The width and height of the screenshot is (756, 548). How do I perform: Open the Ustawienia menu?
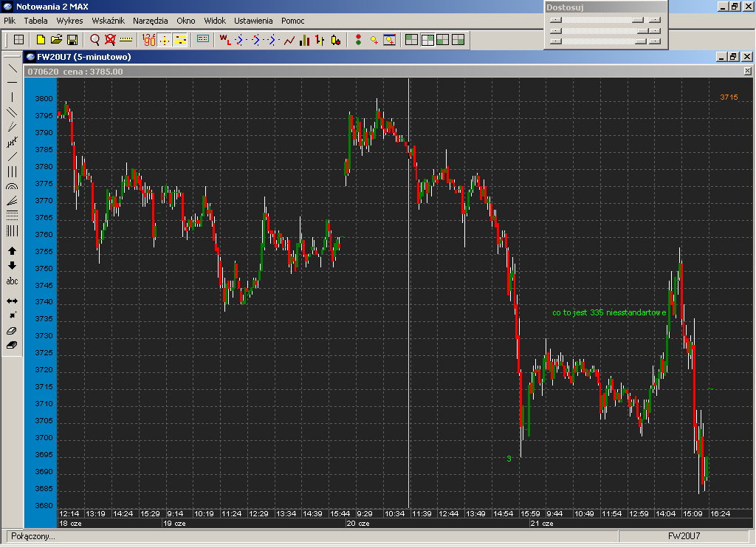(x=253, y=21)
